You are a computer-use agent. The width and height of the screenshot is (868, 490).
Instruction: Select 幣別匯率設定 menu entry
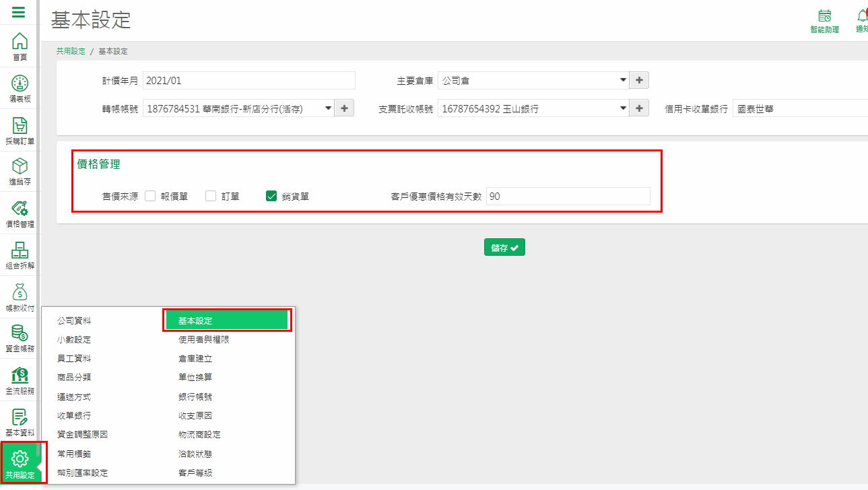click(x=83, y=473)
